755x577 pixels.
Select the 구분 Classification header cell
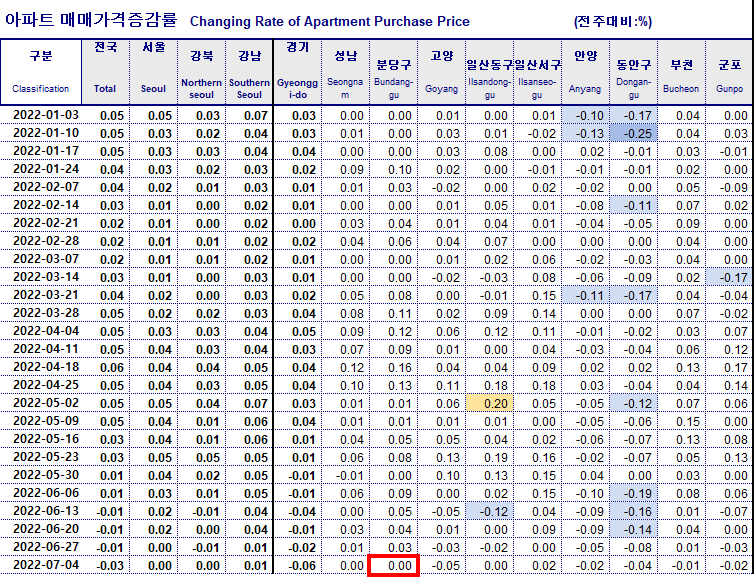(41, 72)
